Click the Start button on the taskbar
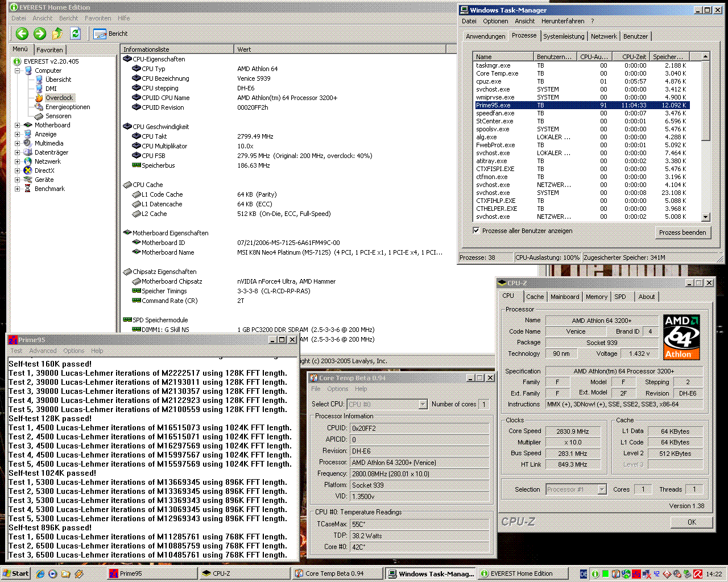Image resolution: width=728 pixels, height=582 pixels. (x=16, y=573)
